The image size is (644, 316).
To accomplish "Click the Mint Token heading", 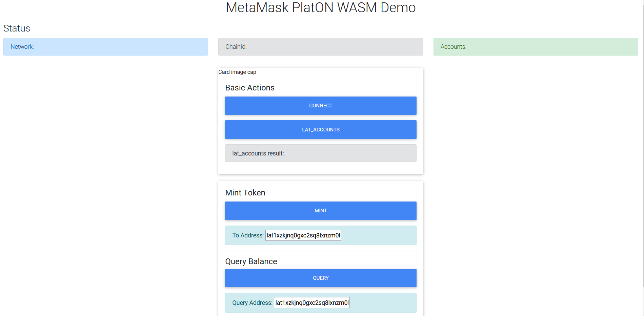I will point(245,193).
